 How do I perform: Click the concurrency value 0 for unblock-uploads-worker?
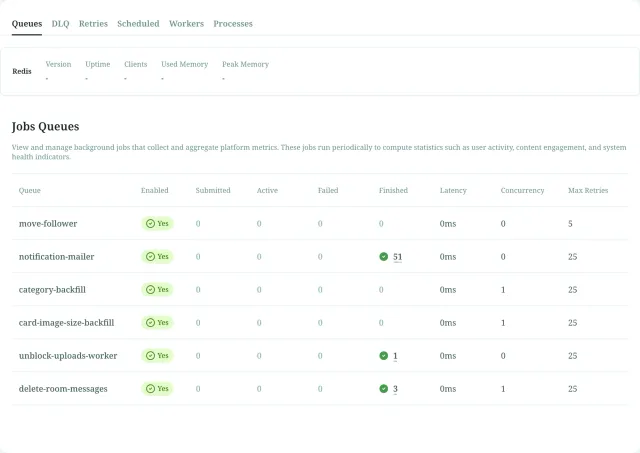[503, 356]
